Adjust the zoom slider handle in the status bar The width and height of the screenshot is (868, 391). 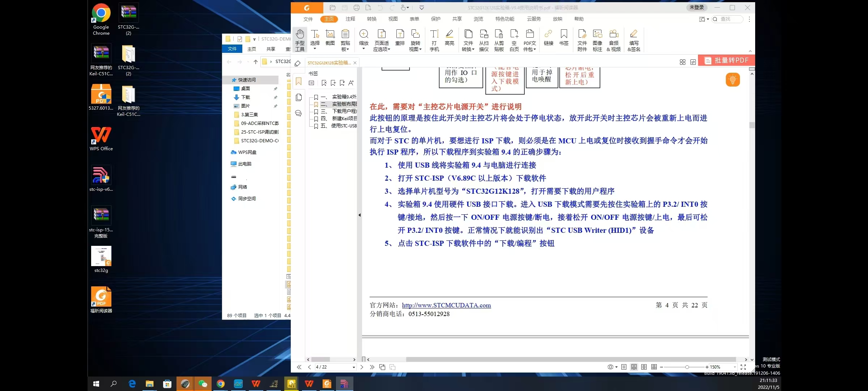[x=687, y=367]
